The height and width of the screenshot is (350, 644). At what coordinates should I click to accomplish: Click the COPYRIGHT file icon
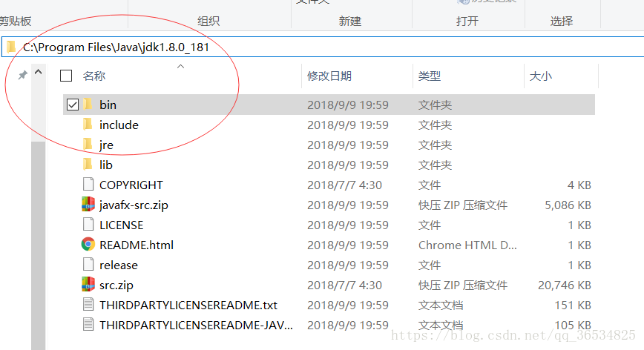pyautogui.click(x=88, y=185)
